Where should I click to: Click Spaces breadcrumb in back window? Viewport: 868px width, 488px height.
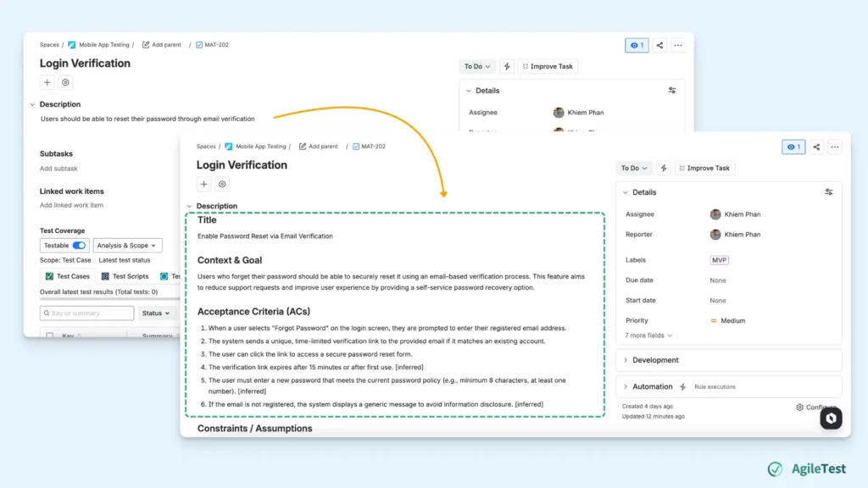(49, 45)
